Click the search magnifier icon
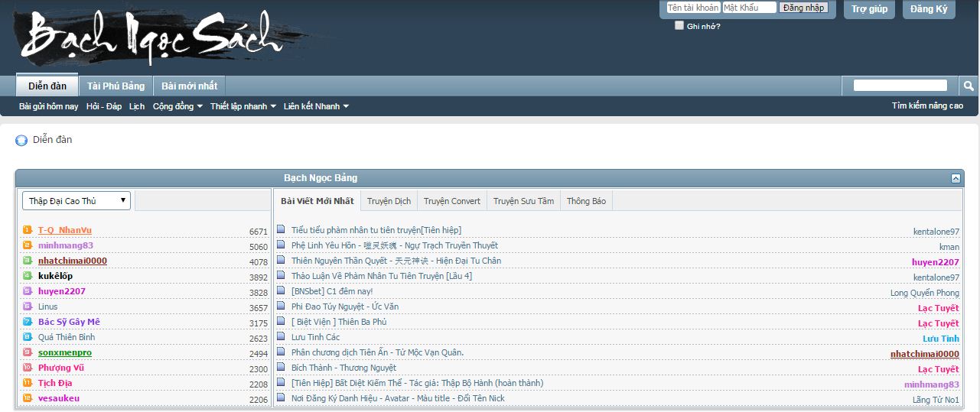Viewport: 980px width, 412px height. tap(969, 86)
